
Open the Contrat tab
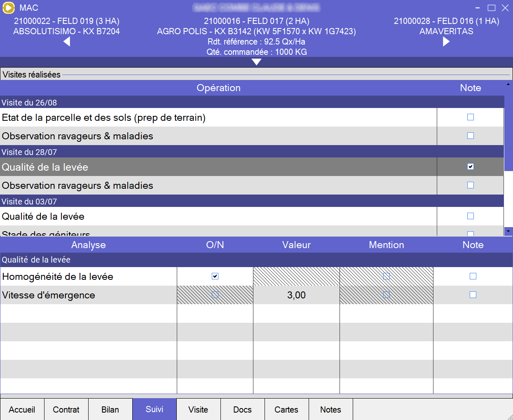pyautogui.click(x=66, y=409)
